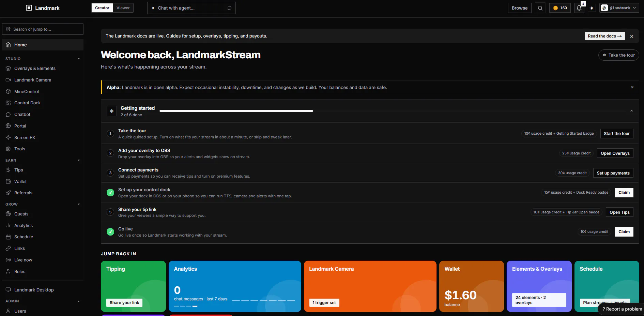Open the MineControl page
The width and height of the screenshot is (644, 316).
(43, 91)
